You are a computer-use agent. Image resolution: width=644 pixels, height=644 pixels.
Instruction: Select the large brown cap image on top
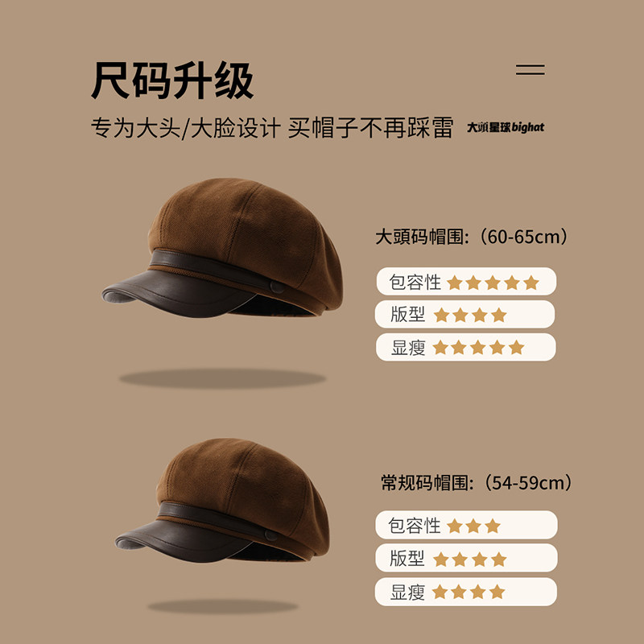222,248
